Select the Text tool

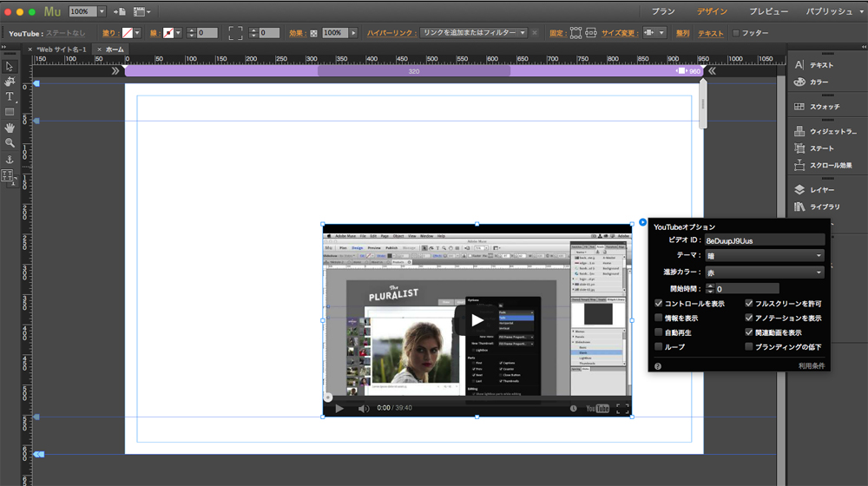pos(10,97)
